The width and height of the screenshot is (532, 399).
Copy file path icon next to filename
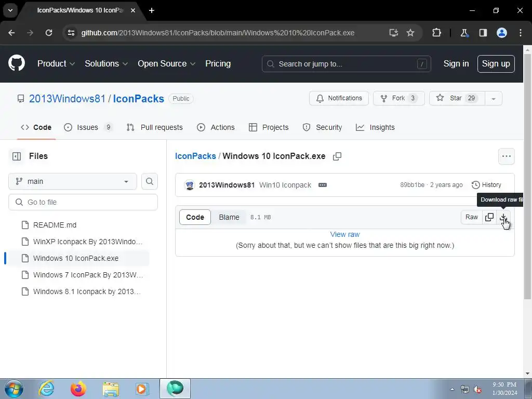coord(337,156)
